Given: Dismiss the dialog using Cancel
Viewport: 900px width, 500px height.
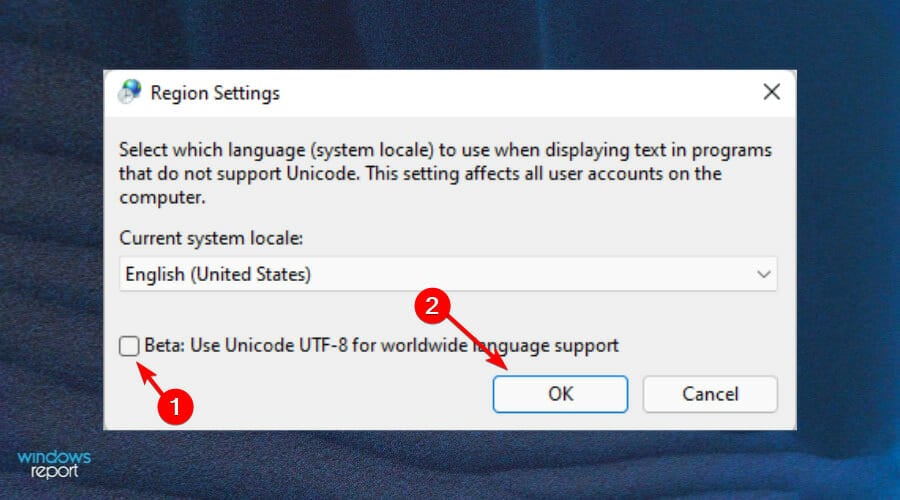Looking at the screenshot, I should 710,394.
